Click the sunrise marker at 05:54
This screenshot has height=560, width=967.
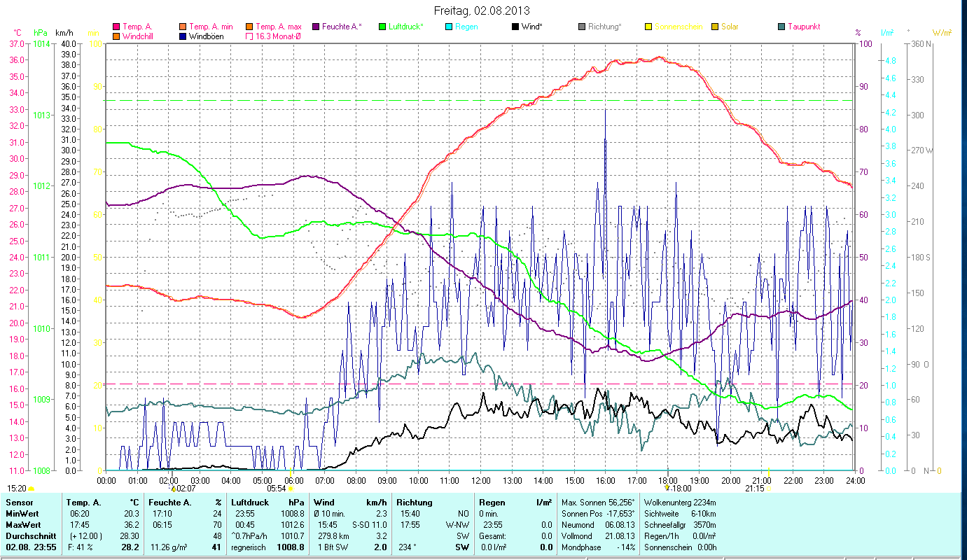291,489
